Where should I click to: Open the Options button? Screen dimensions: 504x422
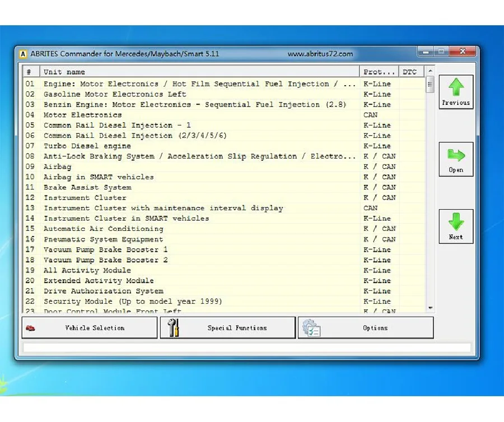[x=366, y=328]
